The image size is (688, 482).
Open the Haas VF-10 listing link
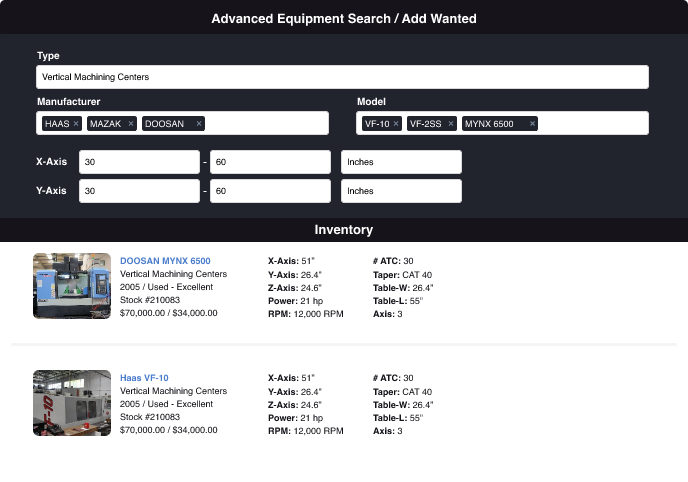[144, 378]
